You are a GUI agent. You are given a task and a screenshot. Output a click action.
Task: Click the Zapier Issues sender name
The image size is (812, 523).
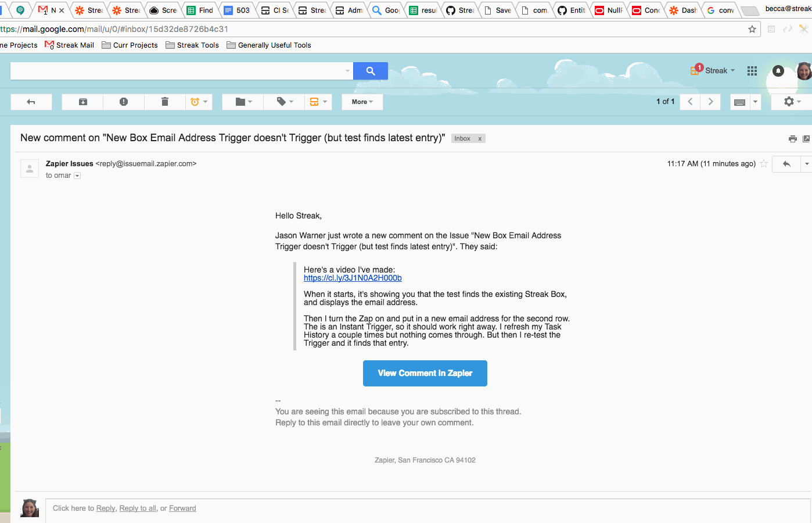[70, 164]
